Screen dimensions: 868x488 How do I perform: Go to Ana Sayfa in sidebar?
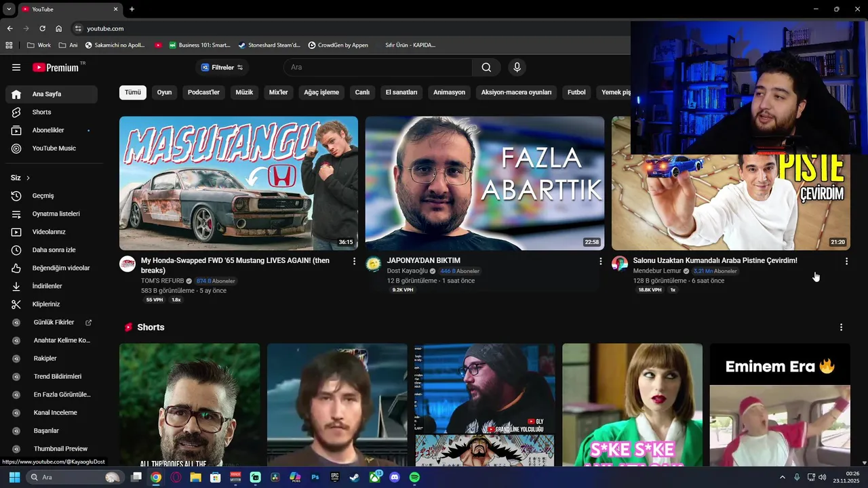pyautogui.click(x=52, y=94)
